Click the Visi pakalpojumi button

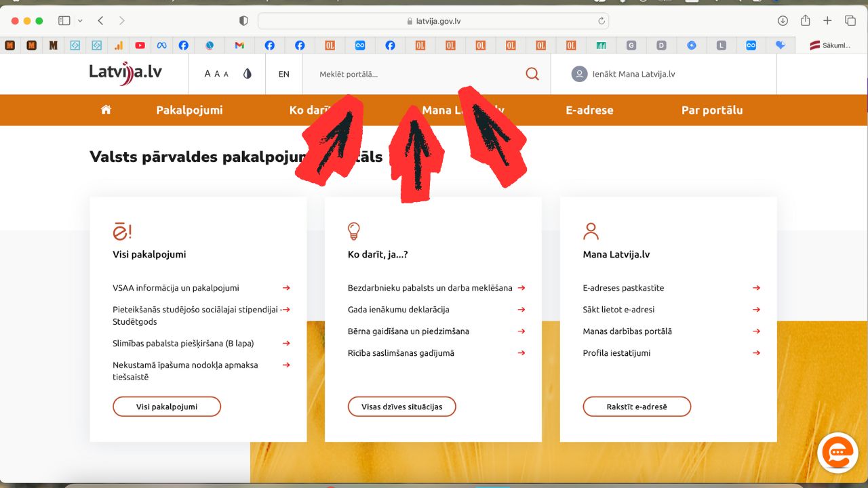tap(167, 407)
